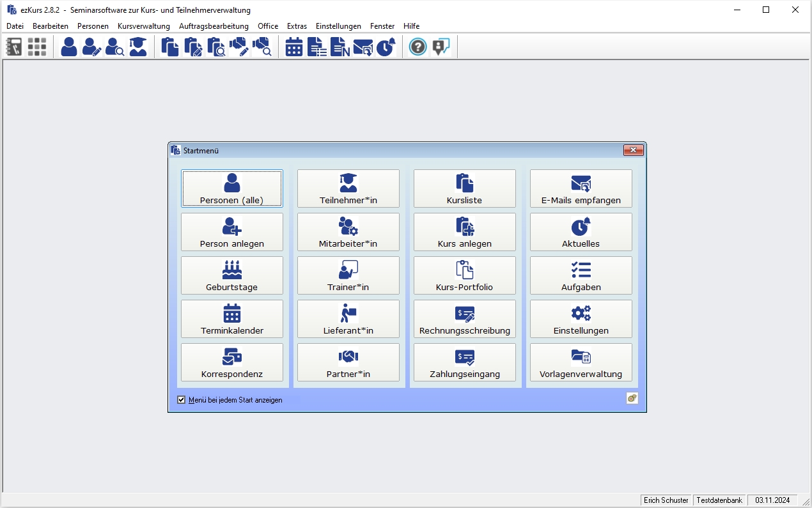The width and height of the screenshot is (812, 508).
Task: Open the Mitarbeiter*in button
Action: [x=348, y=232]
